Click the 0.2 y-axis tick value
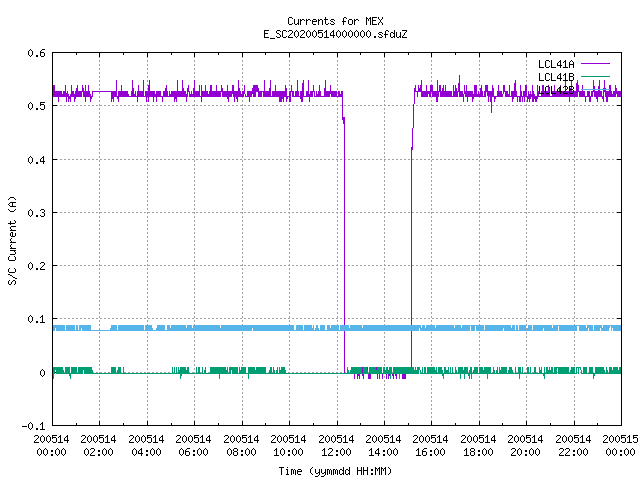640x480 pixels. point(36,266)
